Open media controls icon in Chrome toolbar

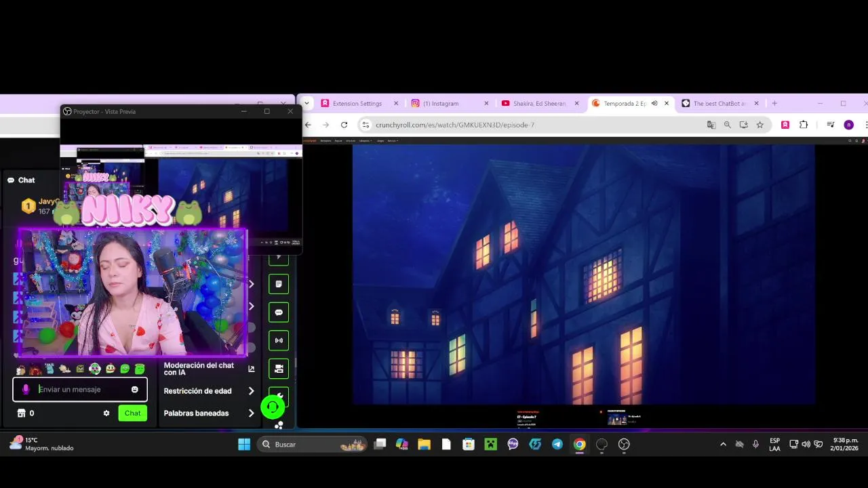pos(830,125)
